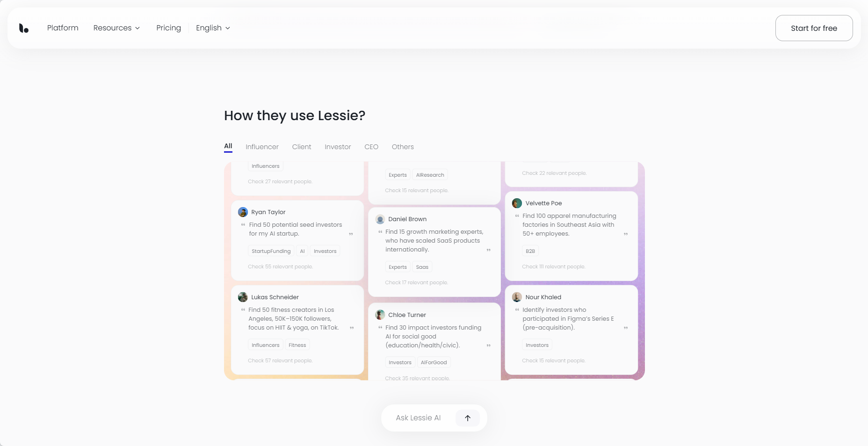Select the Investor tab
868x446 pixels.
click(x=338, y=147)
